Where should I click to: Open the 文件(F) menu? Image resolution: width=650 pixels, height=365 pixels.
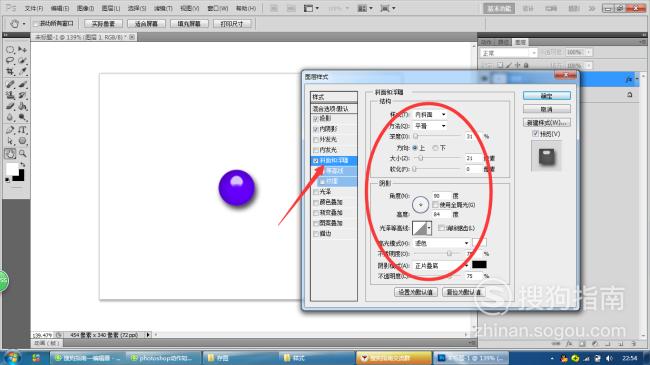(x=34, y=8)
